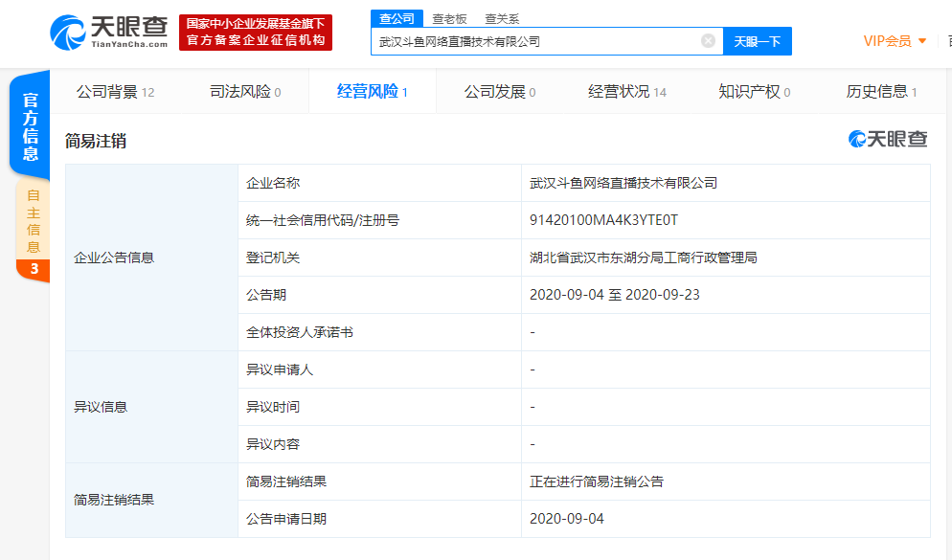This screenshot has height=560, width=952.
Task: Open the 公司背景 tab
Action: point(115,92)
